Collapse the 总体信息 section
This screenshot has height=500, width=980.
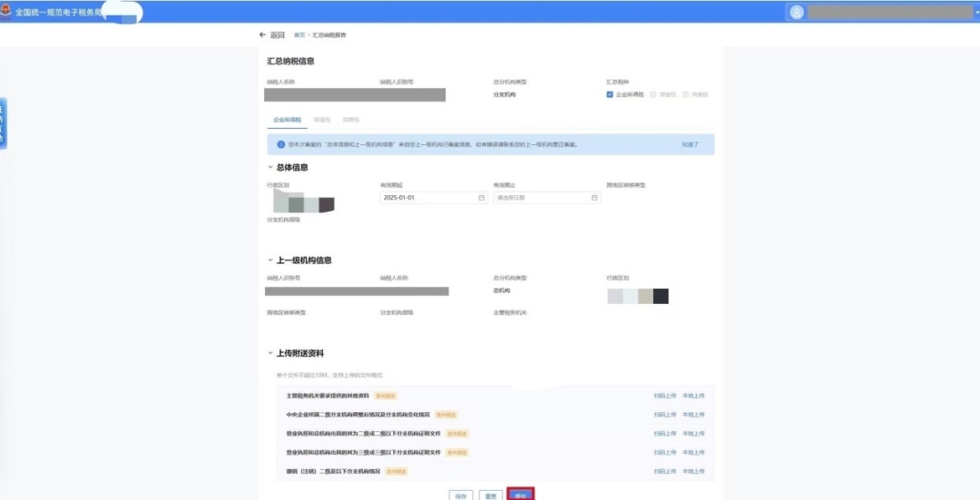(270, 168)
